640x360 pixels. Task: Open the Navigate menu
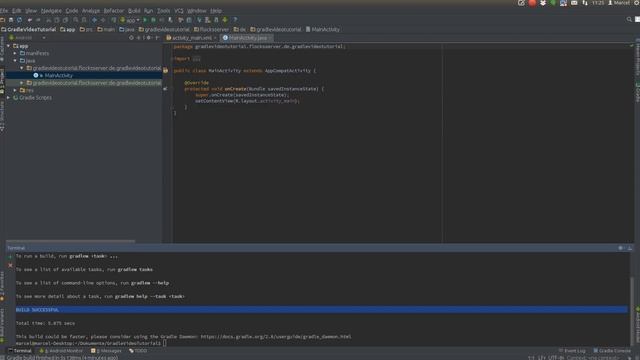click(x=51, y=11)
